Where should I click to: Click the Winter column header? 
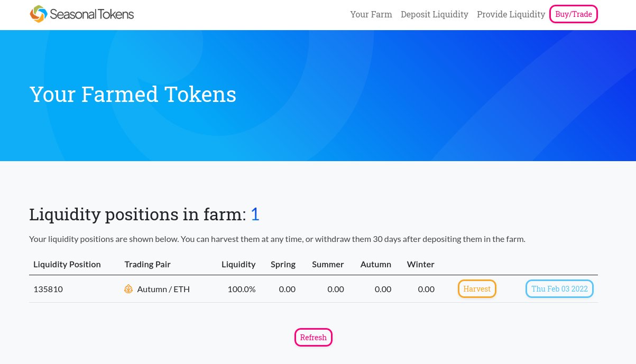coord(421,264)
